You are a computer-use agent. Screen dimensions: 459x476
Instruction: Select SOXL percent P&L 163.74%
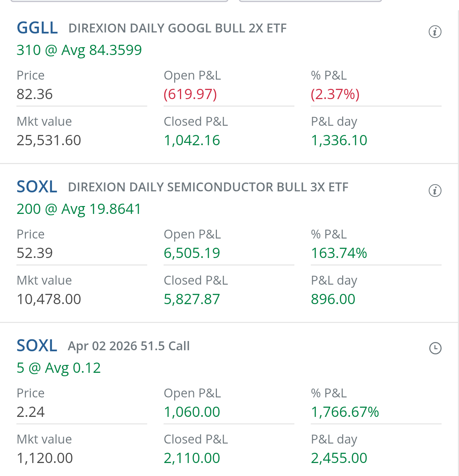pyautogui.click(x=339, y=253)
